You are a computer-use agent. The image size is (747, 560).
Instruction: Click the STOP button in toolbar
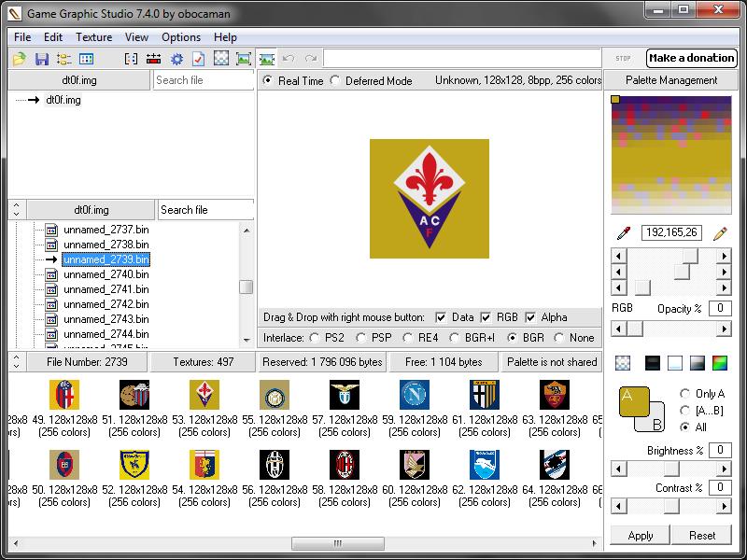pos(623,58)
